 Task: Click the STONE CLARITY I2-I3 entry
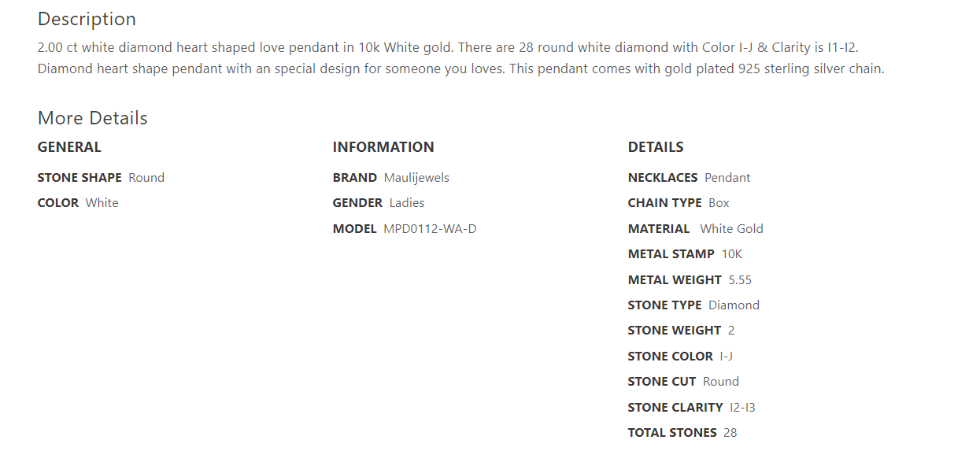pyautogui.click(x=691, y=408)
